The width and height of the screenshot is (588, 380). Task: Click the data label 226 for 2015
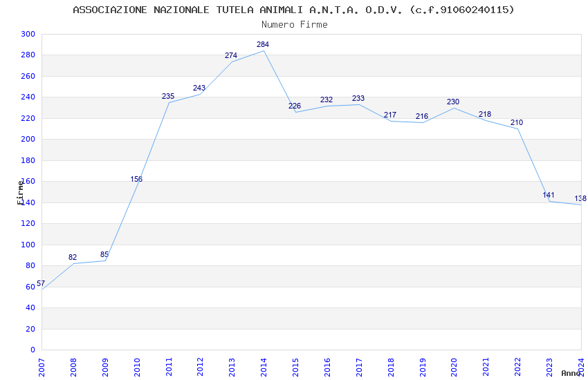295,106
